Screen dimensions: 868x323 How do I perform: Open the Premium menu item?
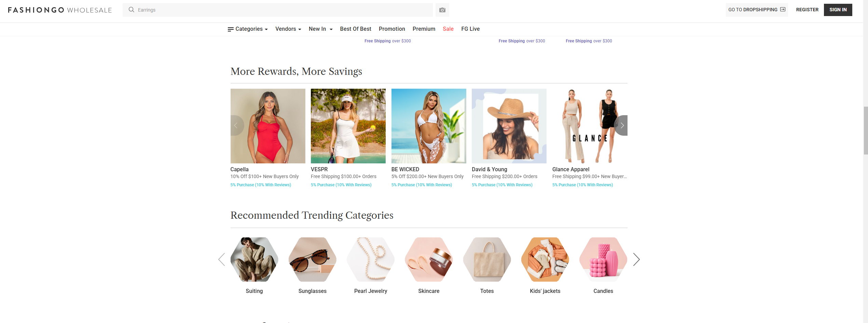point(424,29)
